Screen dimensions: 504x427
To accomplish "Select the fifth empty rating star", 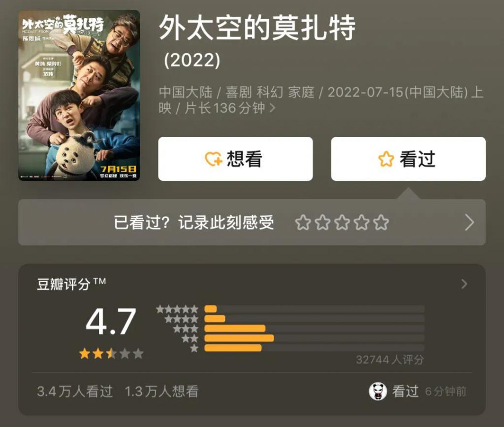I will pos(381,223).
